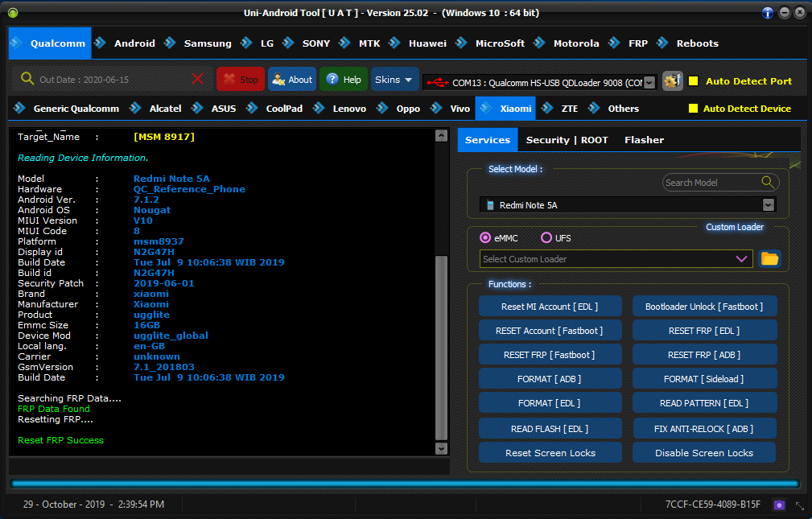Click the search icon in Search Model
This screenshot has width=812, height=519.
(768, 183)
